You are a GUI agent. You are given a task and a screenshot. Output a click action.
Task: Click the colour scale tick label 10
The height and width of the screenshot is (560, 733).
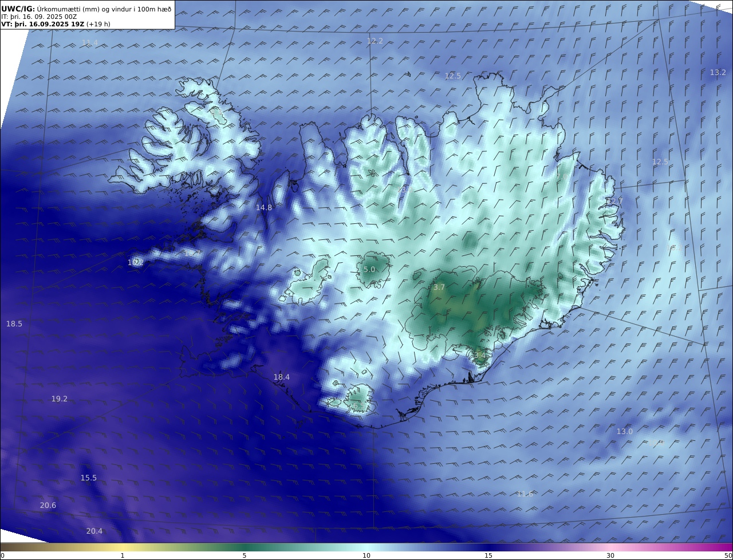coord(366,555)
